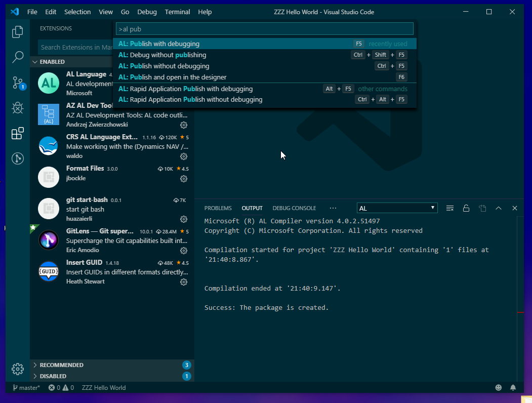Click the git start-bash extension icon

[49, 209]
